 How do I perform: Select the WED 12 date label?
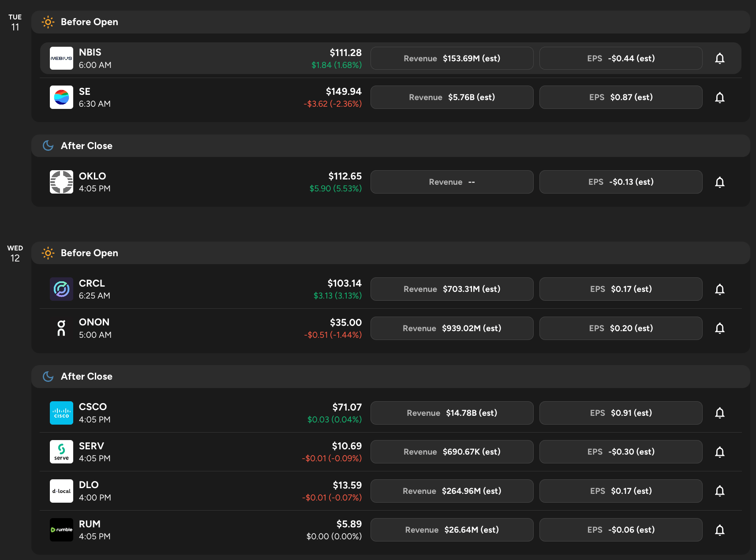click(x=15, y=254)
